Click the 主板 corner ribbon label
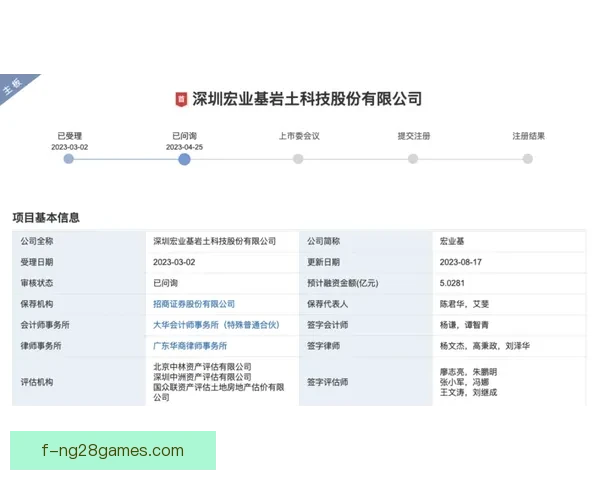Screen dimensions: 600x480 coord(13,86)
